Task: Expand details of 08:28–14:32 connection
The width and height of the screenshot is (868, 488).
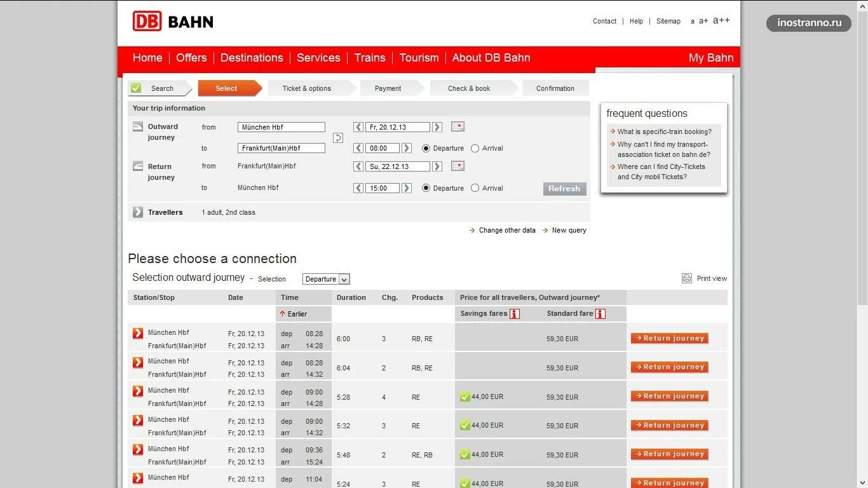Action: [138, 362]
